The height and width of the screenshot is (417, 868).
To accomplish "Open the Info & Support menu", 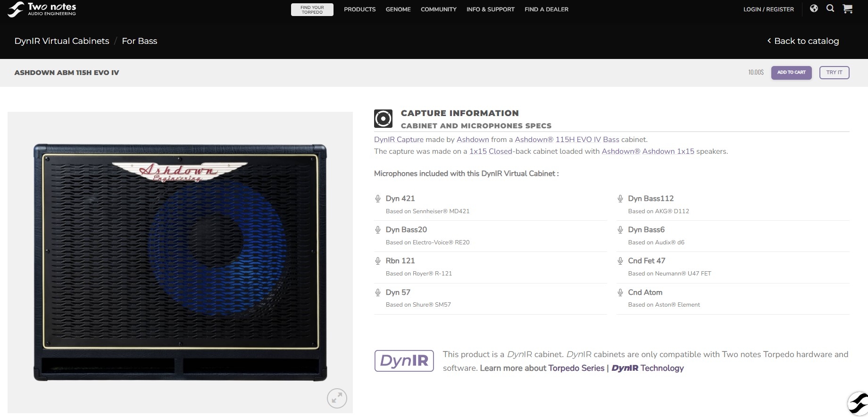I will coord(491,9).
